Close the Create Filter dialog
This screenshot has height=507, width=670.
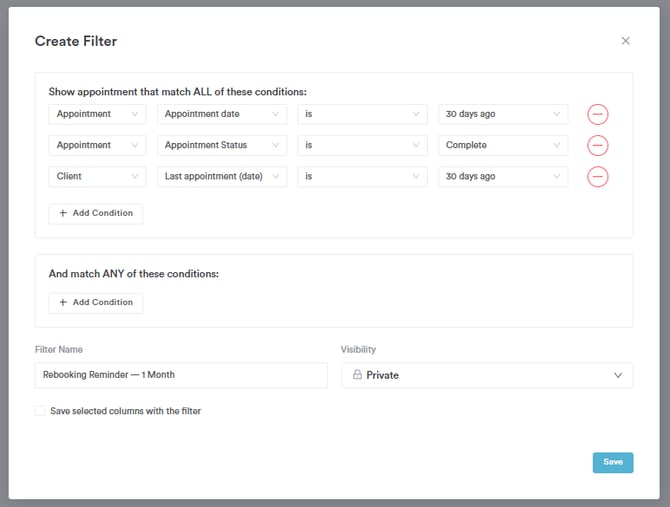[625, 41]
